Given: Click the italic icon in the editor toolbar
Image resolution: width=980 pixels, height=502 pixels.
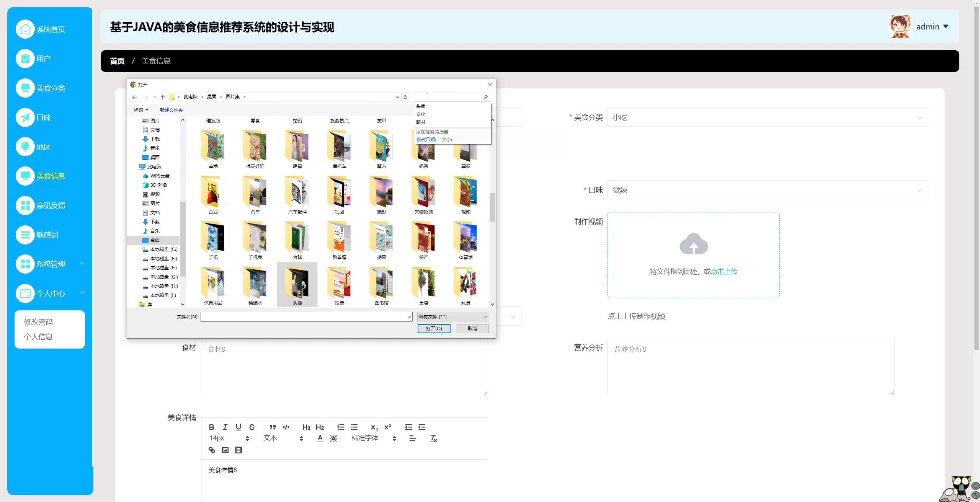Looking at the screenshot, I should coord(225,427).
